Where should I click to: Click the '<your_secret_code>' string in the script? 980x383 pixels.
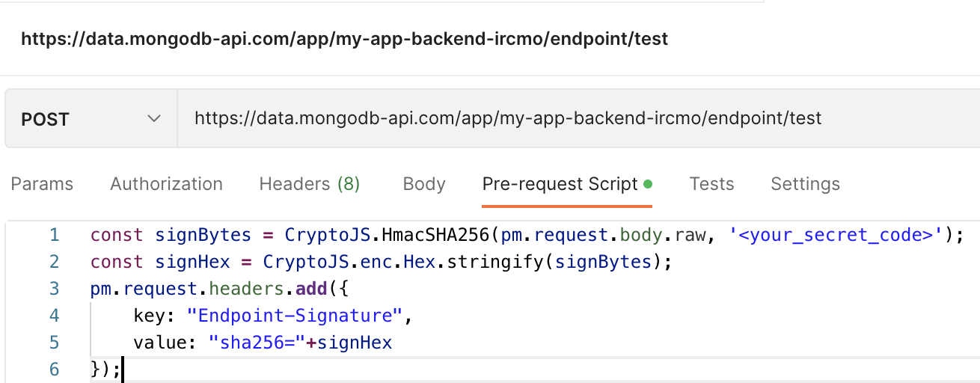coord(836,235)
